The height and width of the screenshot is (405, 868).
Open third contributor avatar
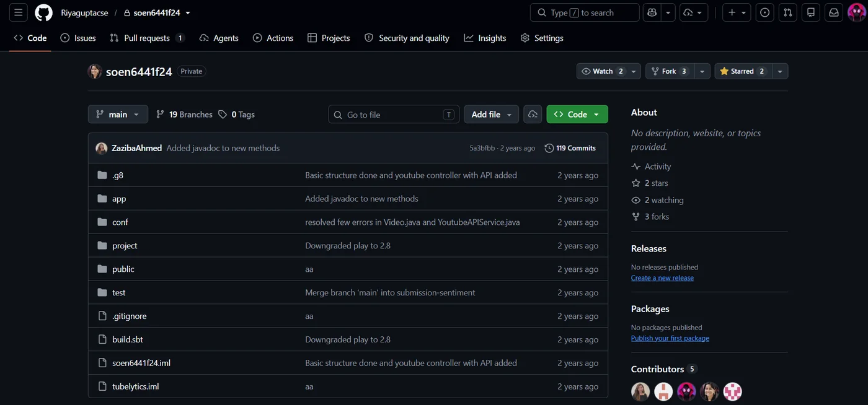pos(686,391)
